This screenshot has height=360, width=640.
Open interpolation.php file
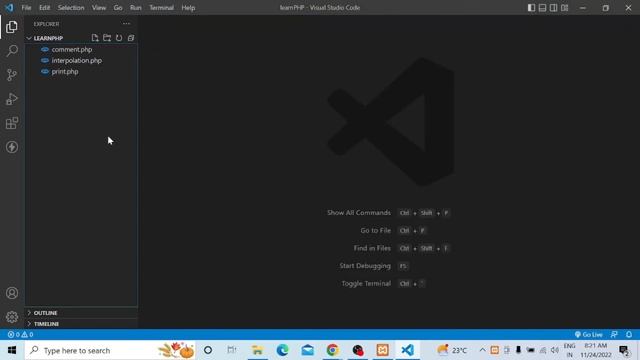tap(81, 60)
